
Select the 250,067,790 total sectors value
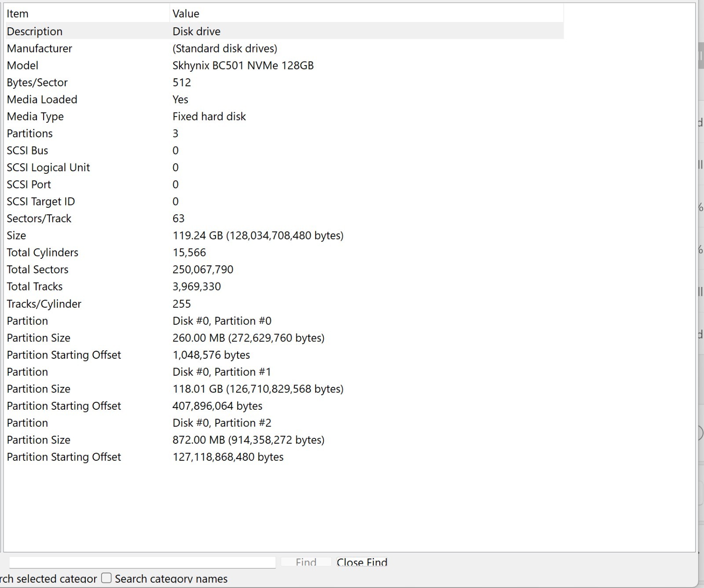203,269
